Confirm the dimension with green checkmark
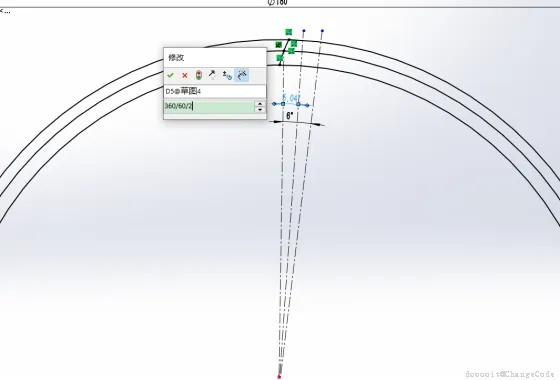This screenshot has width=560, height=380. (x=170, y=75)
